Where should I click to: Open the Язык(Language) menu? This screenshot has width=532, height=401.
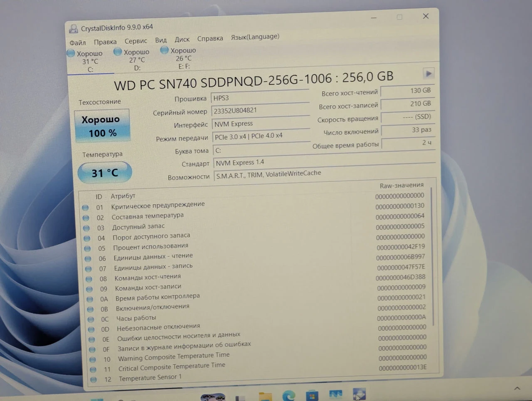tap(255, 37)
